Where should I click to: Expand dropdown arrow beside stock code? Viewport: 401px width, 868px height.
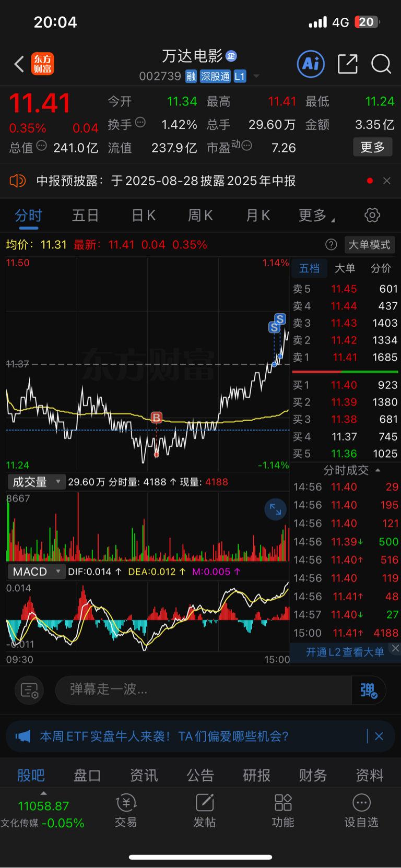click(x=256, y=76)
